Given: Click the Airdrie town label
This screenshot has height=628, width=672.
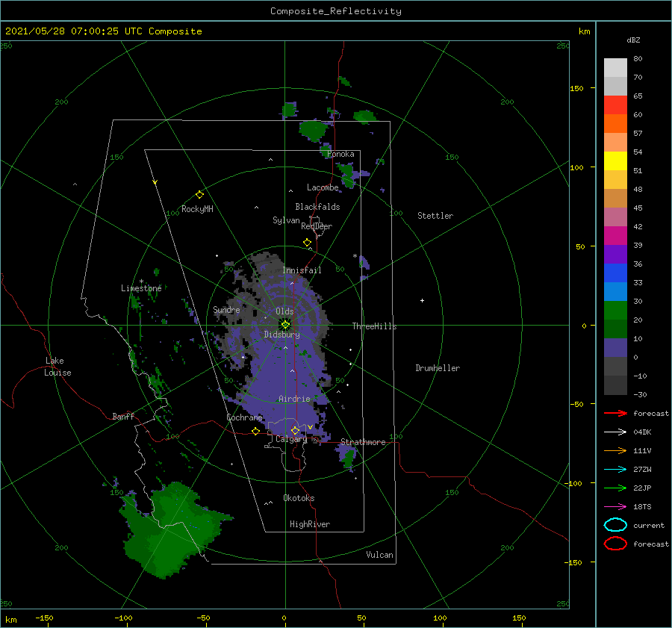Looking at the screenshot, I should pyautogui.click(x=294, y=399).
